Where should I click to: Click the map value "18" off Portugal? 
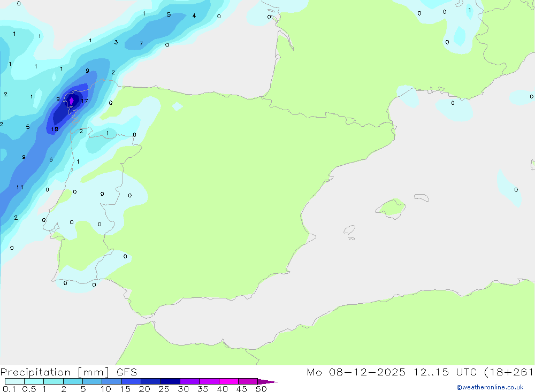(54, 129)
